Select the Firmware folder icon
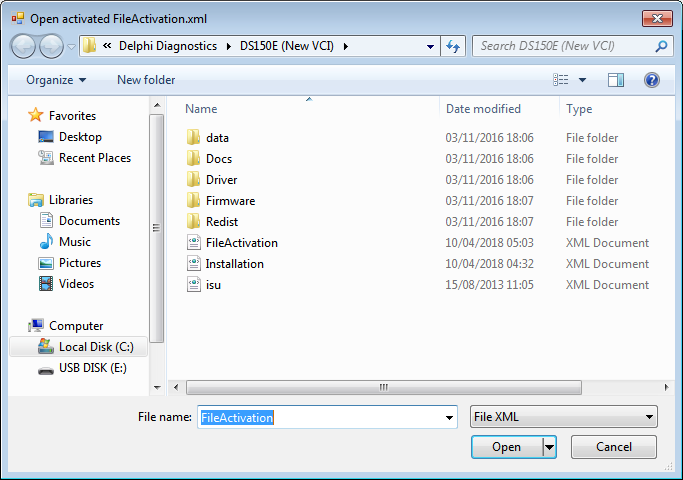The width and height of the screenshot is (683, 480). [193, 200]
